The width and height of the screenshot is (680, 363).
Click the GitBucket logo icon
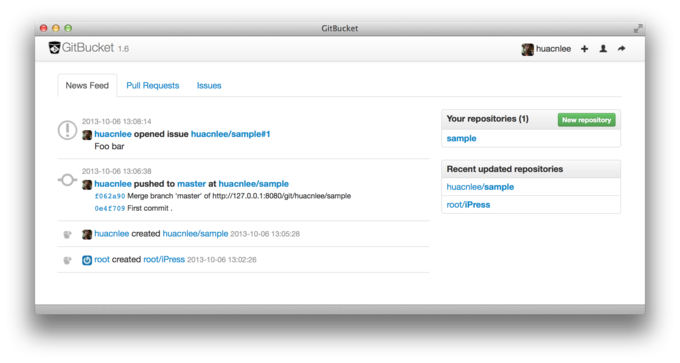coord(54,47)
